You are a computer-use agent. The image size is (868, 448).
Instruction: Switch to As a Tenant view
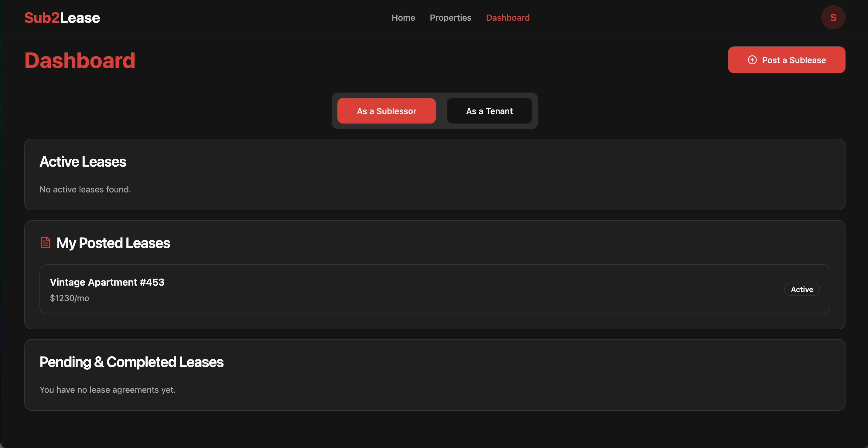click(x=489, y=111)
